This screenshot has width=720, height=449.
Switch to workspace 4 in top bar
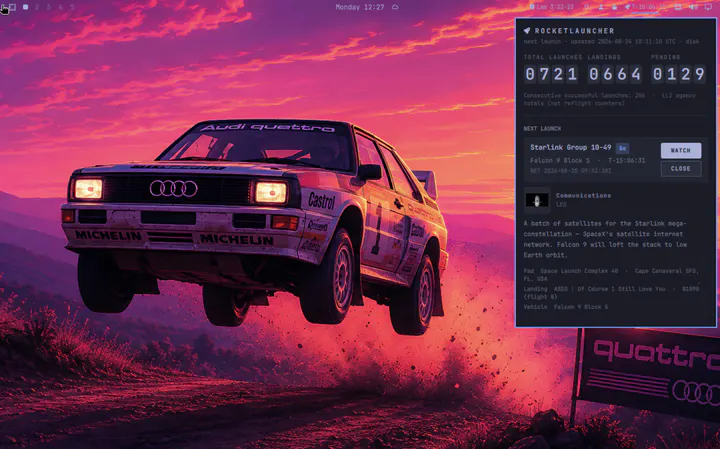click(x=61, y=7)
